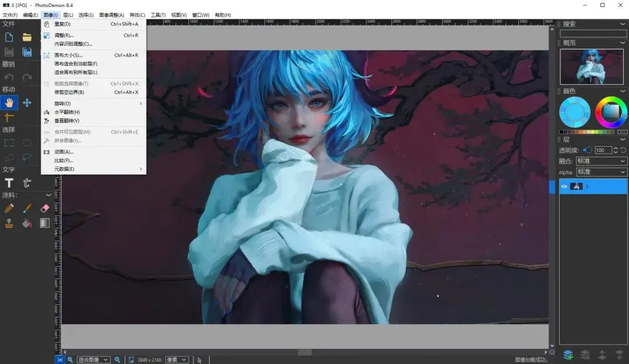The width and height of the screenshot is (629, 364).
Task: Select the Eraser tool
Action: click(44, 208)
